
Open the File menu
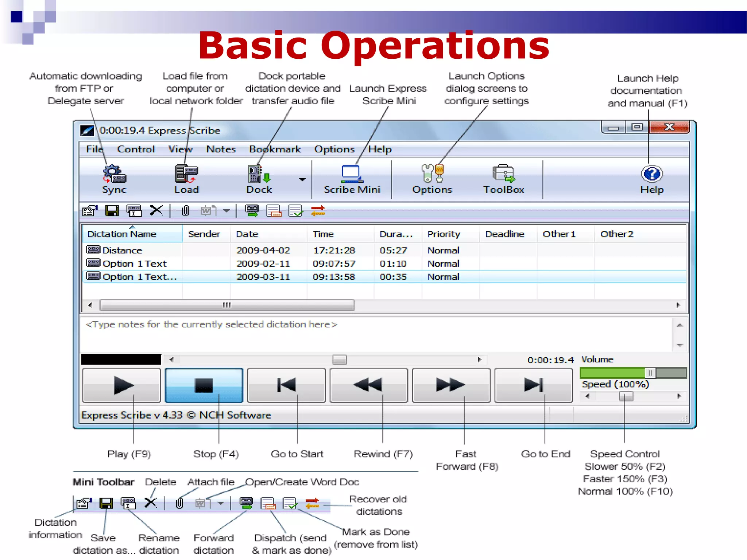tap(94, 149)
